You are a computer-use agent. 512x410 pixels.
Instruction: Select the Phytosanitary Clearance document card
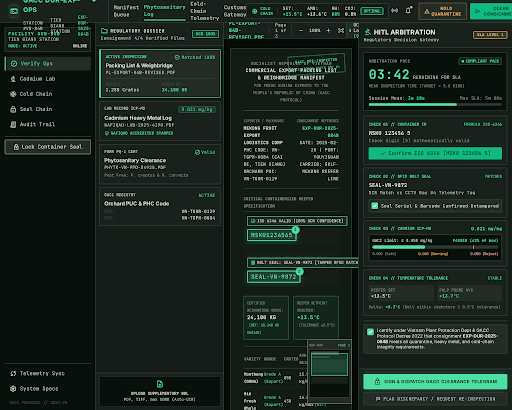160,164
